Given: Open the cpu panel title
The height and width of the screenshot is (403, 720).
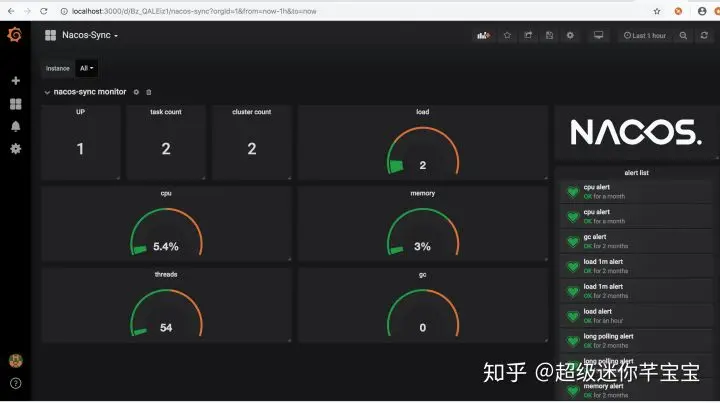Looking at the screenshot, I should tap(166, 193).
